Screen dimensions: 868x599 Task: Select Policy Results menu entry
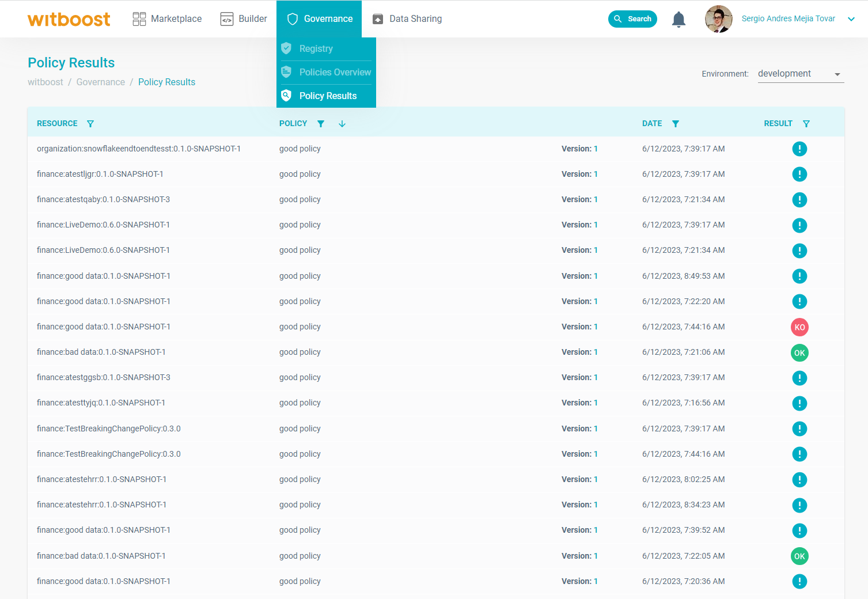click(328, 96)
